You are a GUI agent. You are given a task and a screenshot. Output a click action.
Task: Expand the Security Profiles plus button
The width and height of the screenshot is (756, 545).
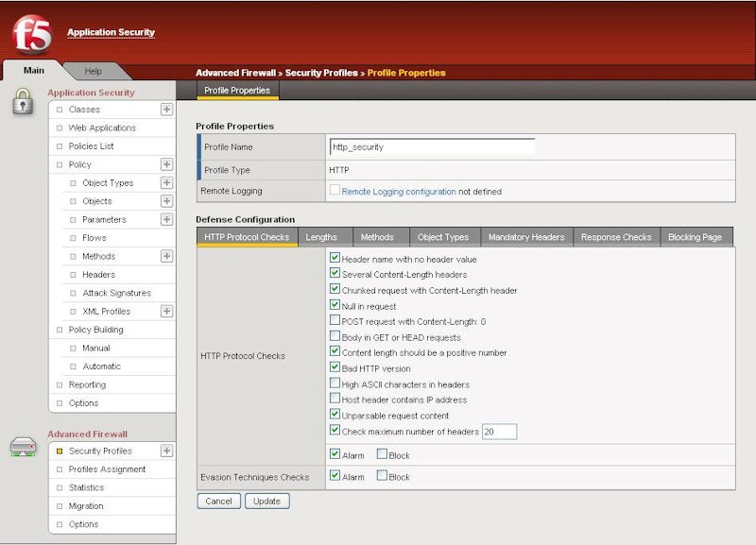point(166,451)
